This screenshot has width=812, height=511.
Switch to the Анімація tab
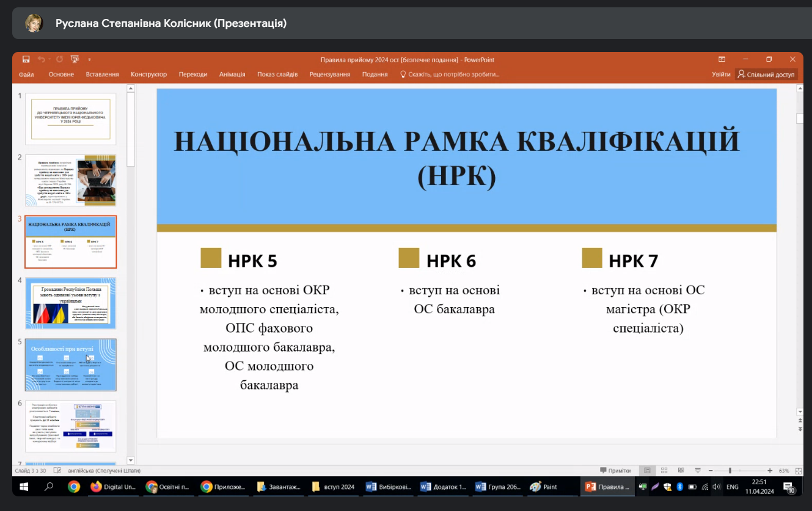point(232,74)
